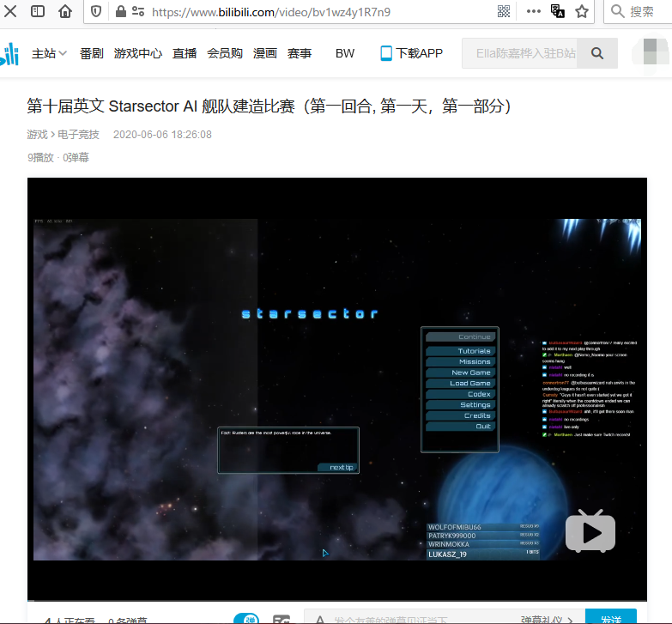Image resolution: width=672 pixels, height=624 pixels.
Task: Open 直播 in navigation bar
Action: 185,53
